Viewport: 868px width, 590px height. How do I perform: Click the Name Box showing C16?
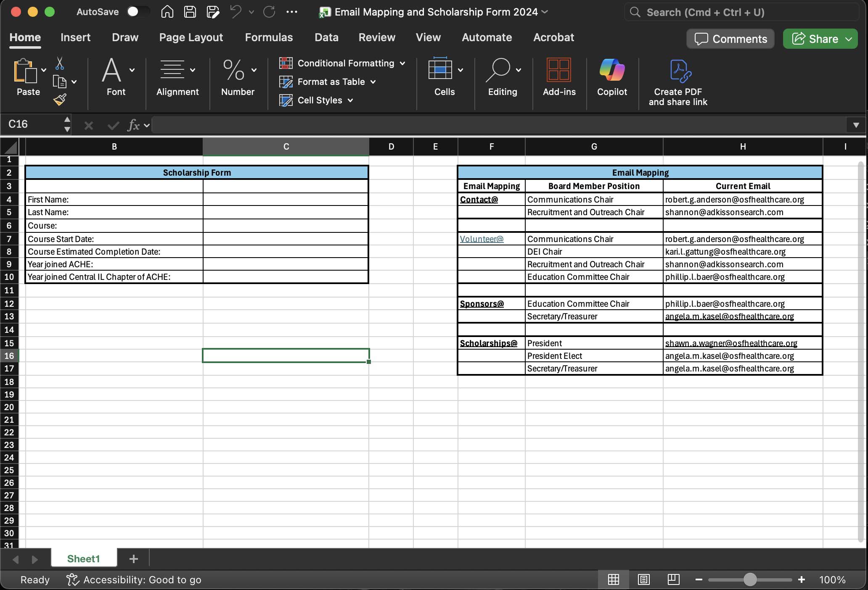pyautogui.click(x=32, y=124)
